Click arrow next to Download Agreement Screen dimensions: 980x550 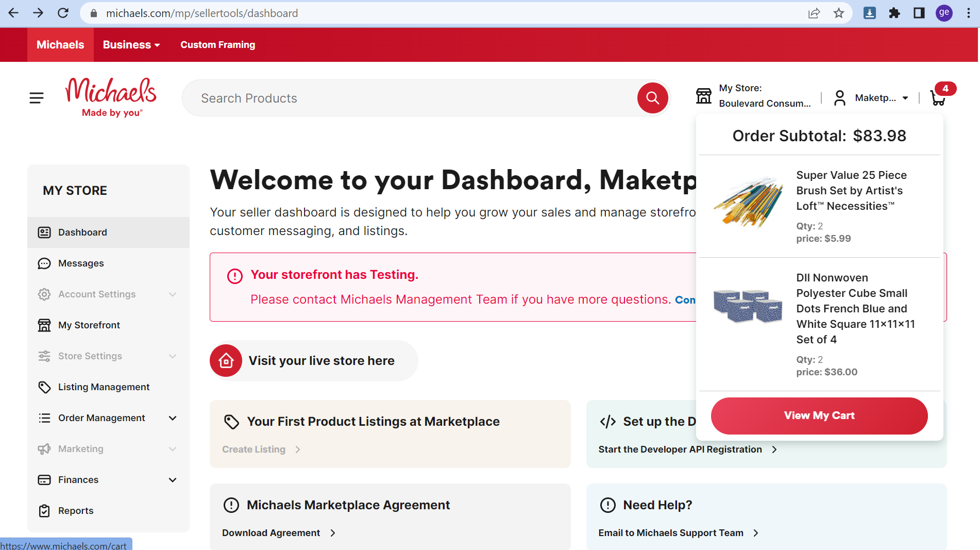[333, 533]
